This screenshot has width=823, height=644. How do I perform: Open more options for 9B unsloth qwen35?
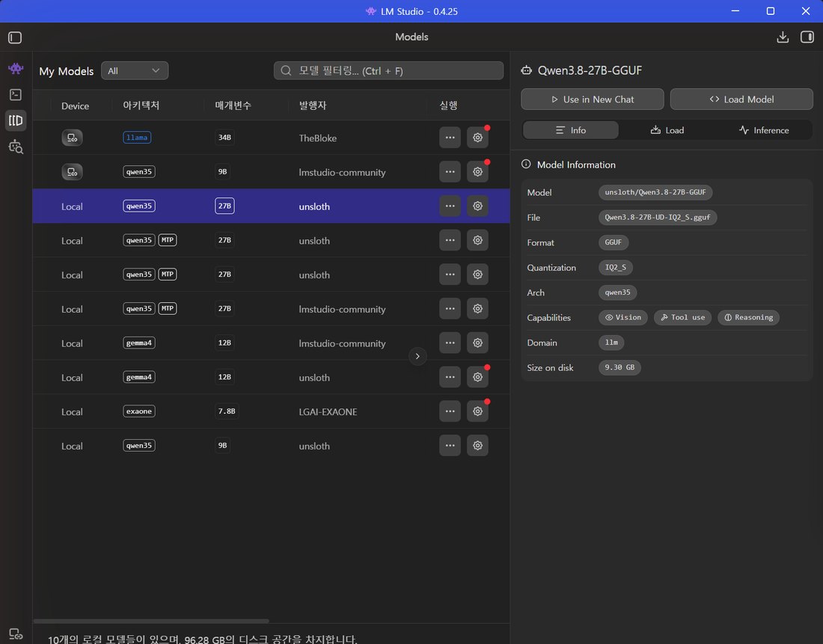[x=450, y=445]
